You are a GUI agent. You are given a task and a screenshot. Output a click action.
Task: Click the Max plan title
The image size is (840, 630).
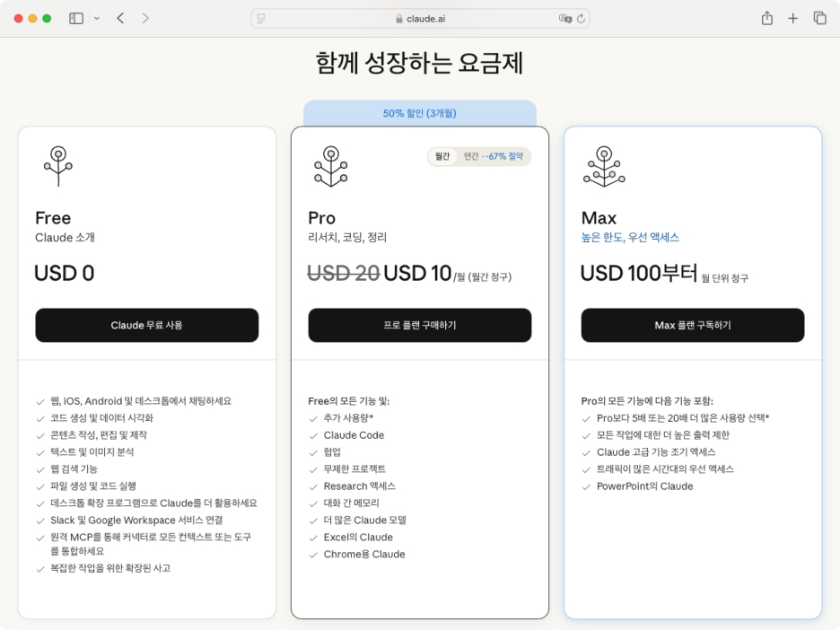(599, 218)
